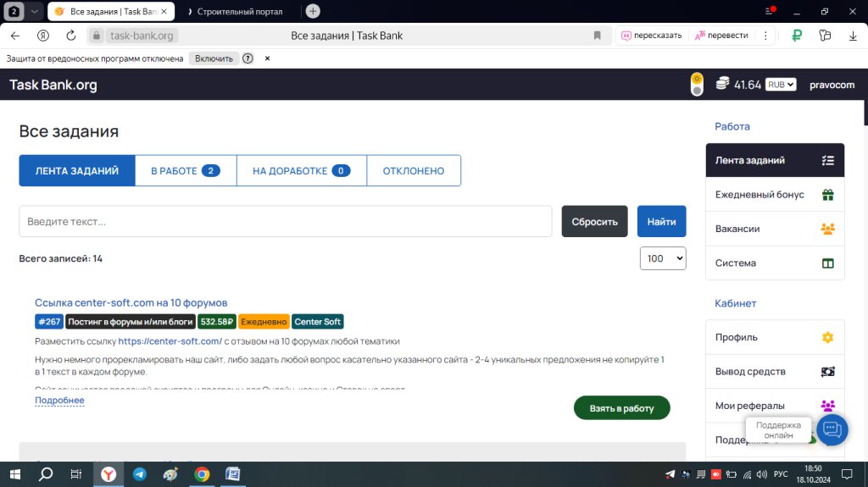Click the browser back arrow
This screenshot has width=868, height=487.
click(15, 36)
